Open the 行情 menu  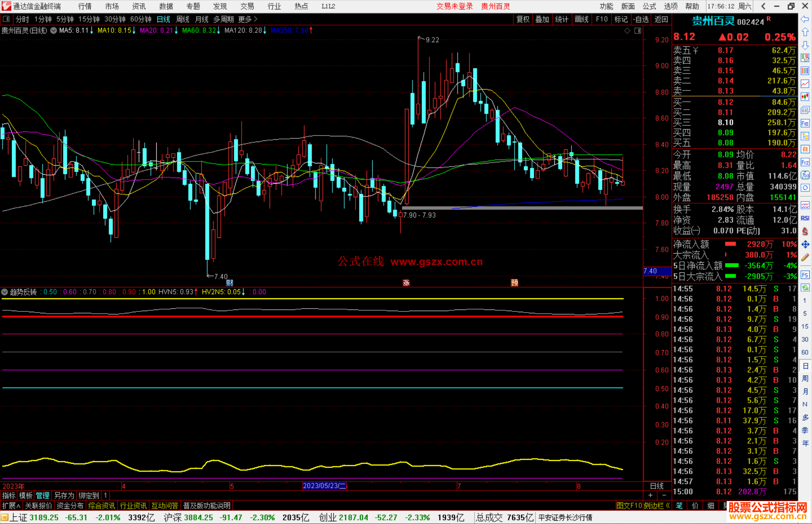tap(85, 6)
